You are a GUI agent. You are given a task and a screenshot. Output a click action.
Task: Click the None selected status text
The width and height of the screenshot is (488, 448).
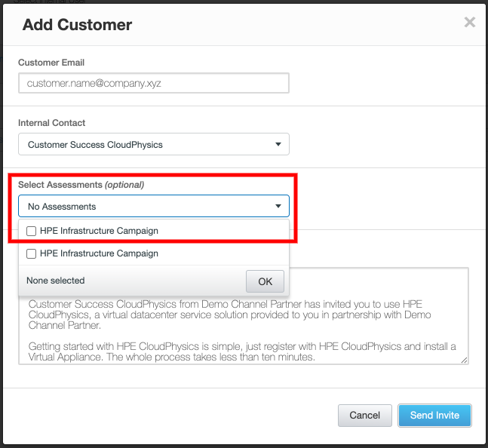56,281
